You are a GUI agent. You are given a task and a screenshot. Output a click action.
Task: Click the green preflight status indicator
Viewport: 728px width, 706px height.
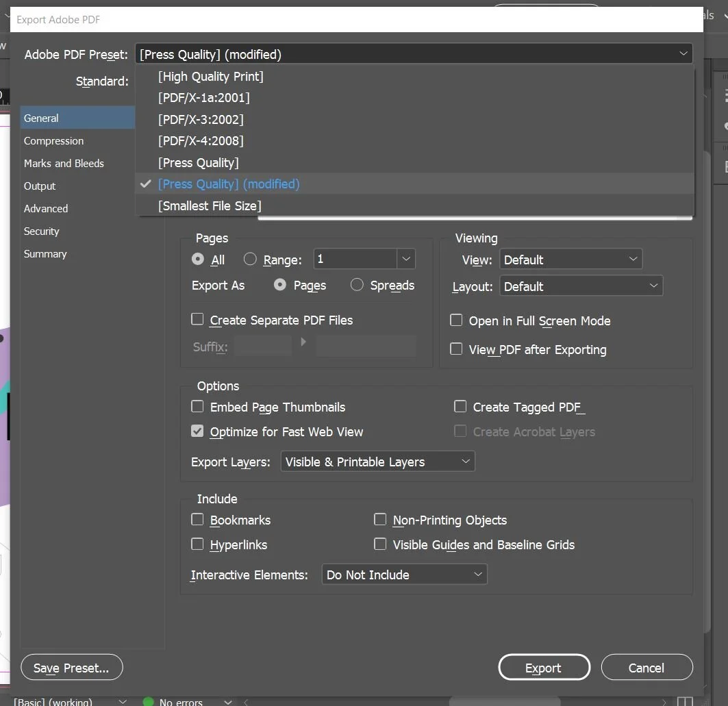pos(149,702)
